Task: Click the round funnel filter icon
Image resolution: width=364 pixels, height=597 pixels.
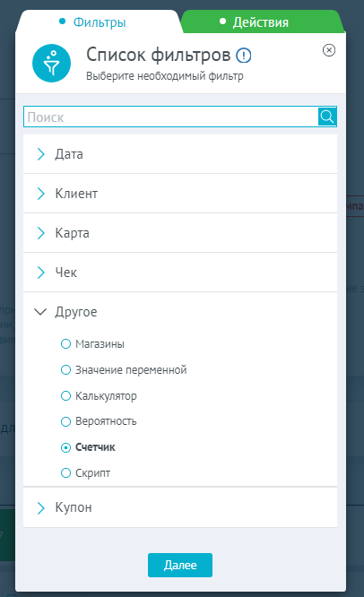Action: click(51, 64)
